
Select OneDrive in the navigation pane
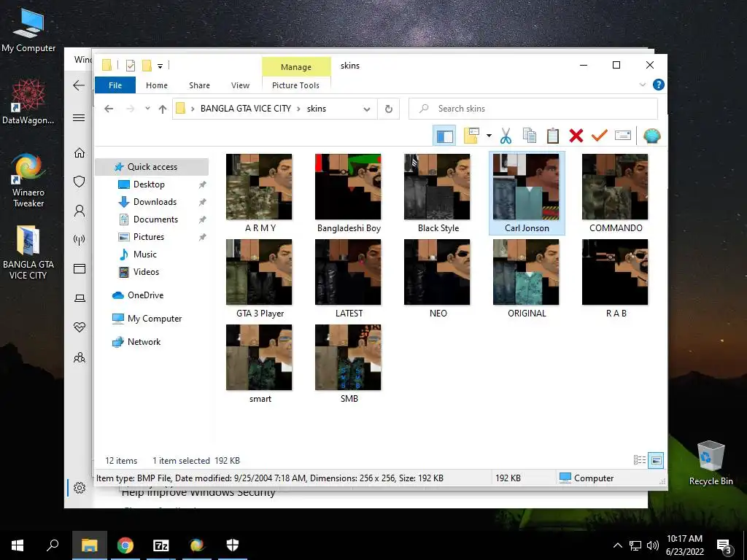(x=145, y=295)
